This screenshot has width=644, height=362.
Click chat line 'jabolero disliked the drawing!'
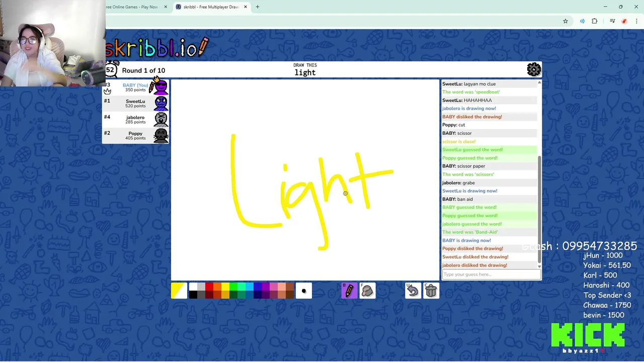[x=489, y=265]
